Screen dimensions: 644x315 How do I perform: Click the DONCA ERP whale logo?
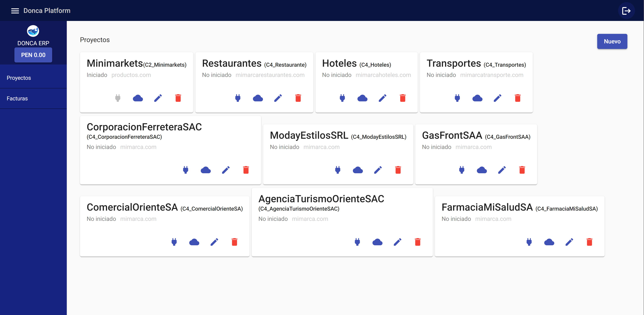33,31
